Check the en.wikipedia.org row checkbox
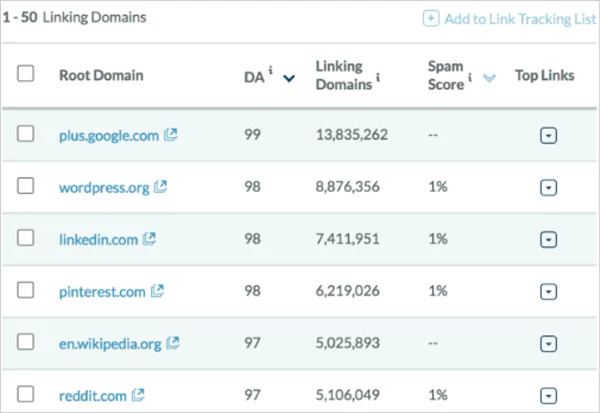This screenshot has height=413, width=600. point(26,342)
